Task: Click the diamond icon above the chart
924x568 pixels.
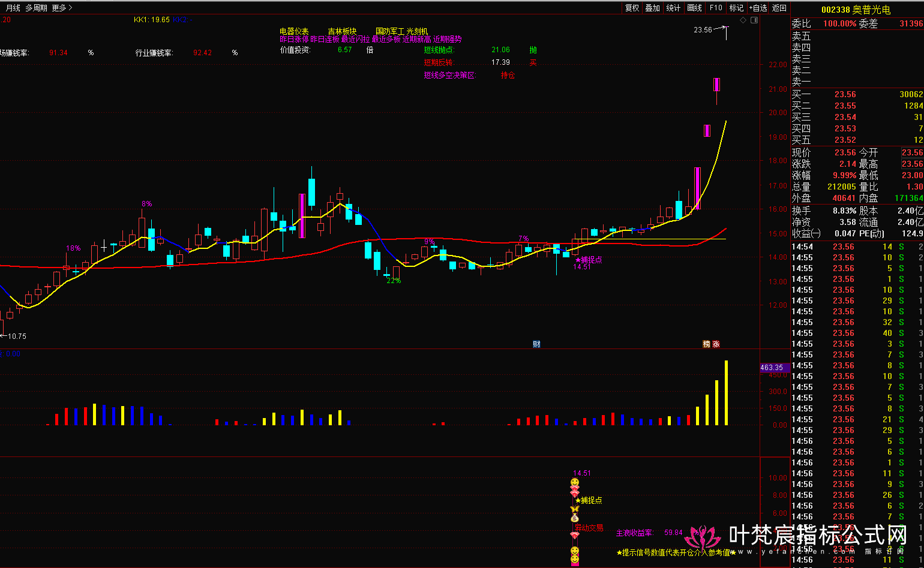Action: (743, 20)
